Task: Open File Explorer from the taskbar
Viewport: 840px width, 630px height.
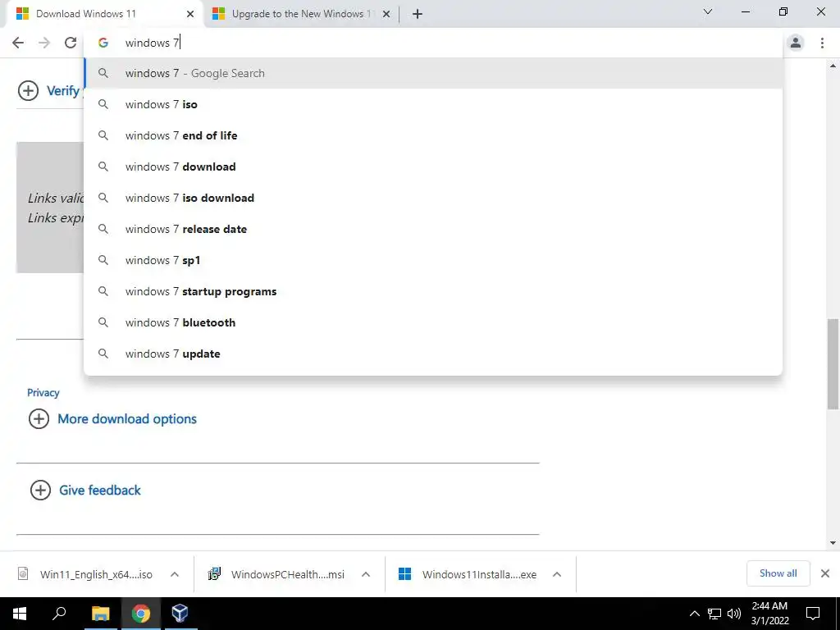Action: (100, 614)
